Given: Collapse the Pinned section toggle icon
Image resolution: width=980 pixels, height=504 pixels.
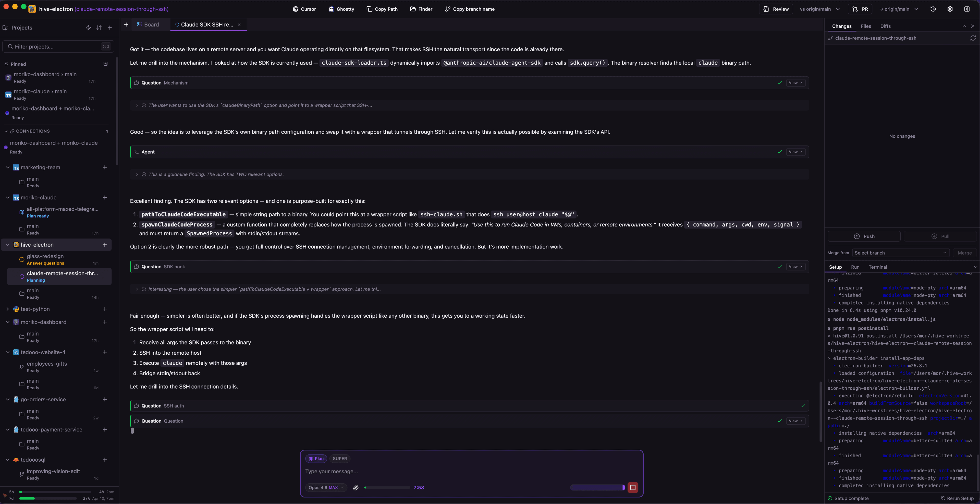Looking at the screenshot, I should pos(105,64).
